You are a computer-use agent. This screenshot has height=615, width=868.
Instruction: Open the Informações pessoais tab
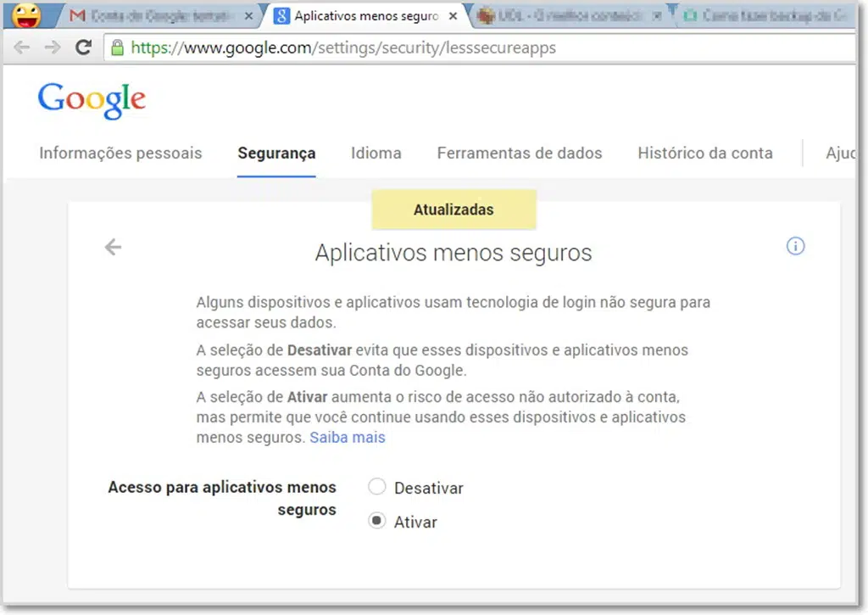(120, 153)
